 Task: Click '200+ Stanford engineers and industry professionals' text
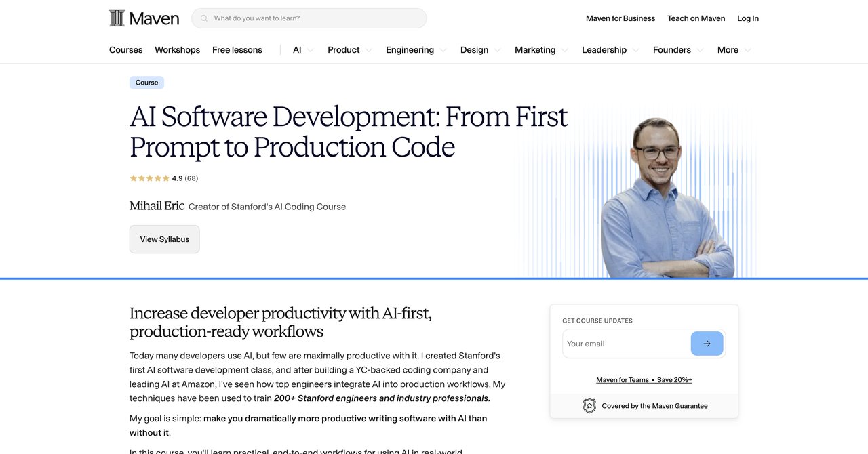click(382, 398)
